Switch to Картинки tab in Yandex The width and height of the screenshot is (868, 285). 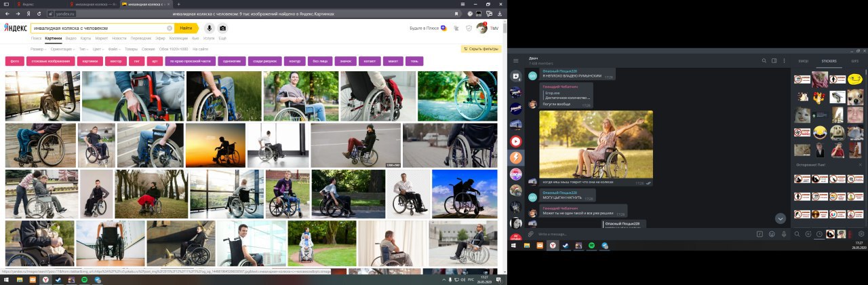[54, 38]
